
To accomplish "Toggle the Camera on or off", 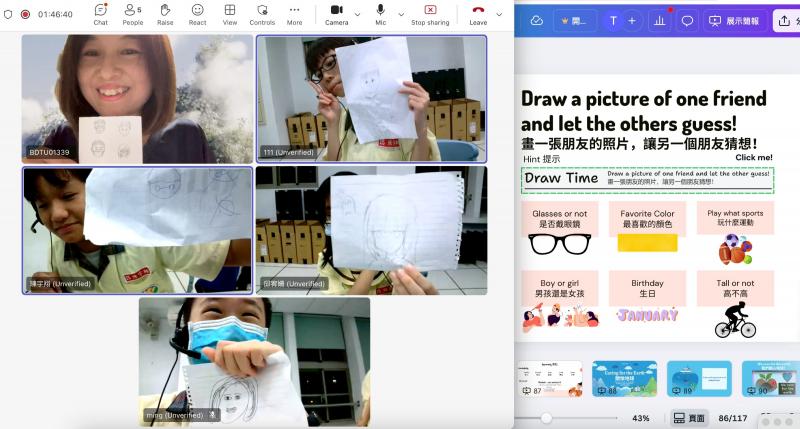I will tap(336, 14).
